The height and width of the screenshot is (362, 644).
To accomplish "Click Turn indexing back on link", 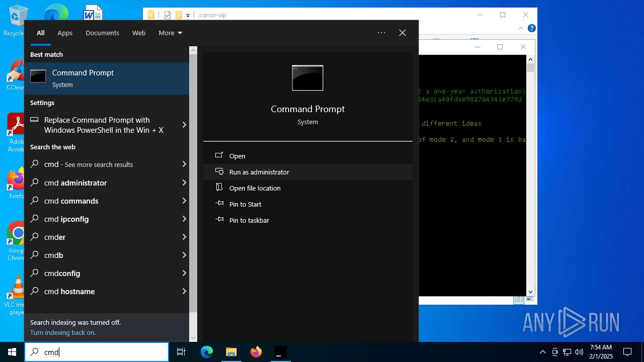I will 63,332.
